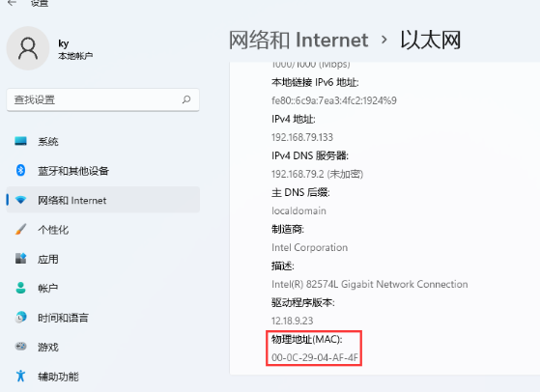The height and width of the screenshot is (392, 540).
Task: Click the IPv4 地址: label
Action: [x=294, y=119]
